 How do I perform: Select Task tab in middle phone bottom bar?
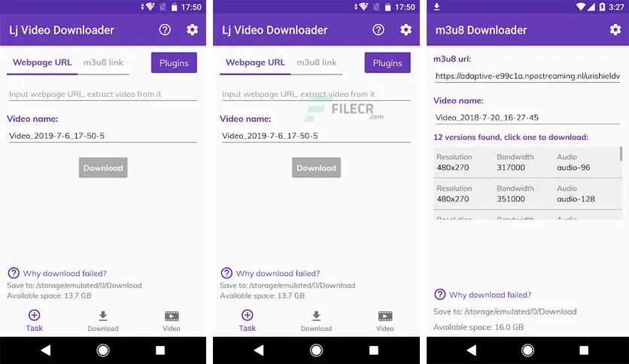click(x=247, y=321)
